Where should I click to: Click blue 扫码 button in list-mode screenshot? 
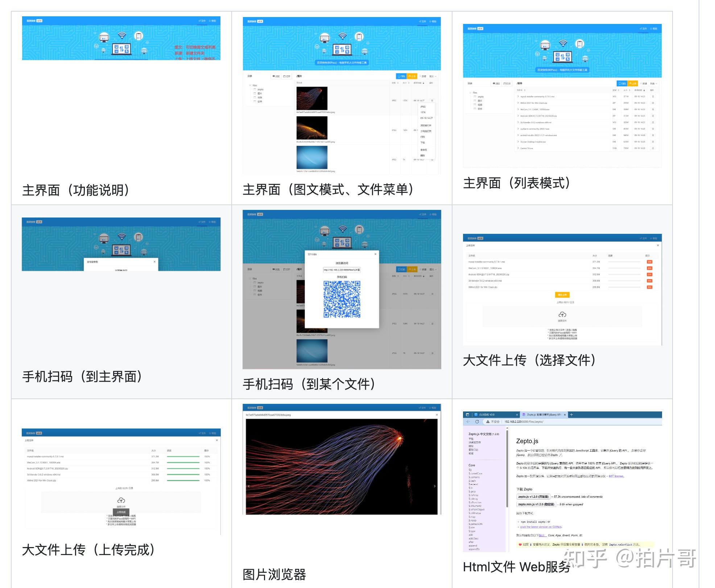(622, 84)
